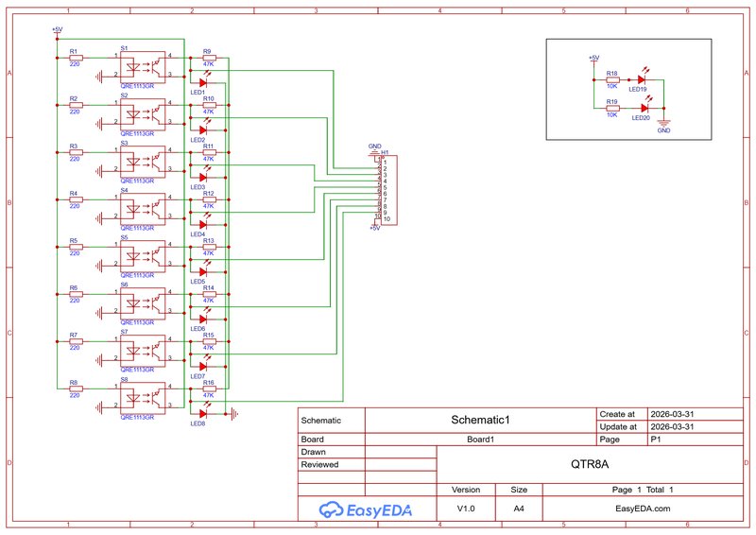Click the GND symbol above header H1

point(374,150)
